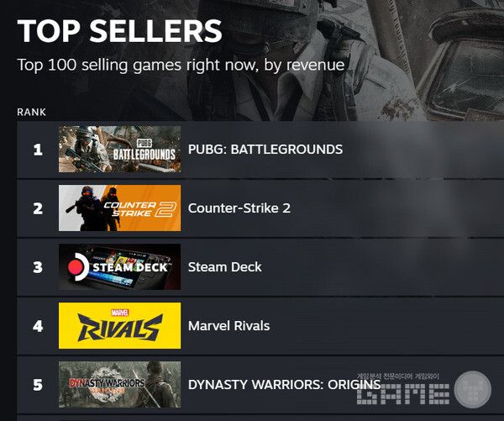Click DYNASTY WARRIORS: ORIGINS title text
Image resolution: width=504 pixels, height=421 pixels.
[x=284, y=385]
